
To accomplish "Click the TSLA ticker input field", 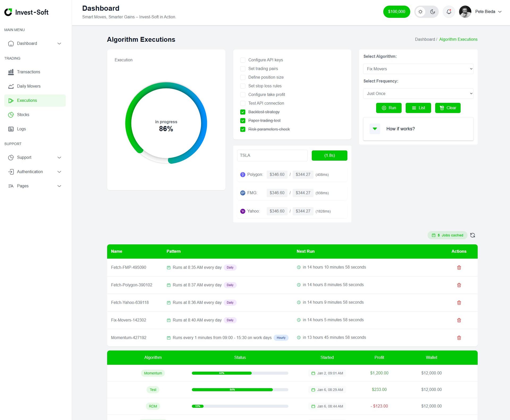I will coord(272,155).
